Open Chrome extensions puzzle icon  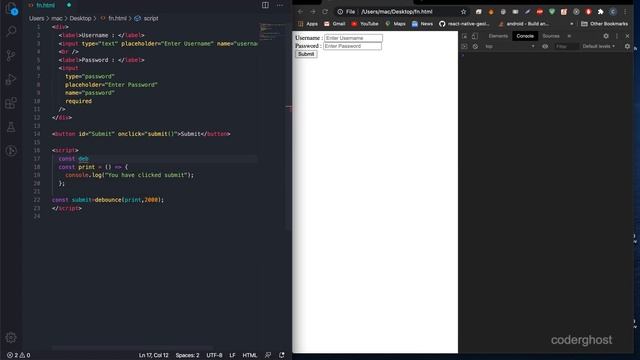point(600,12)
